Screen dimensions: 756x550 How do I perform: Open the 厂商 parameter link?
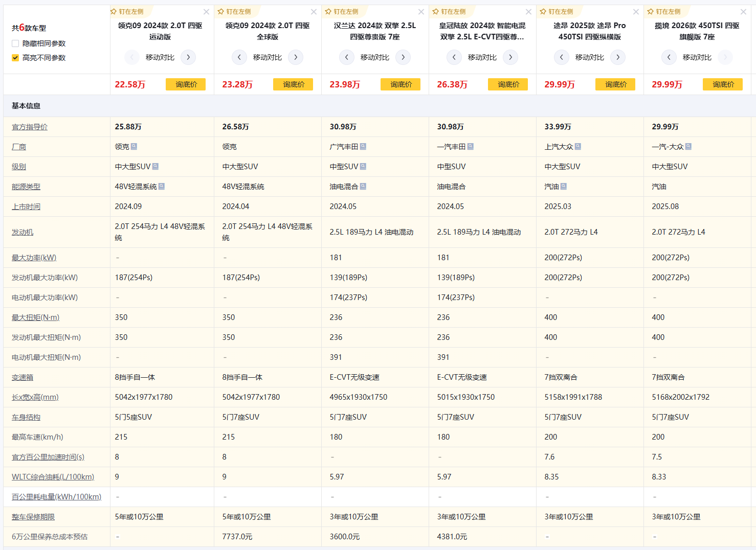click(19, 147)
